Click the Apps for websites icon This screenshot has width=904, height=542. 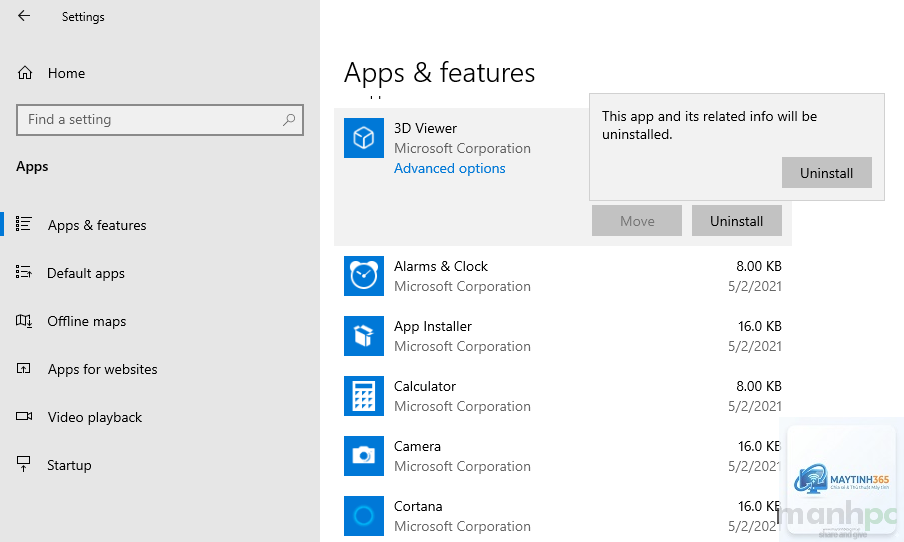(24, 368)
